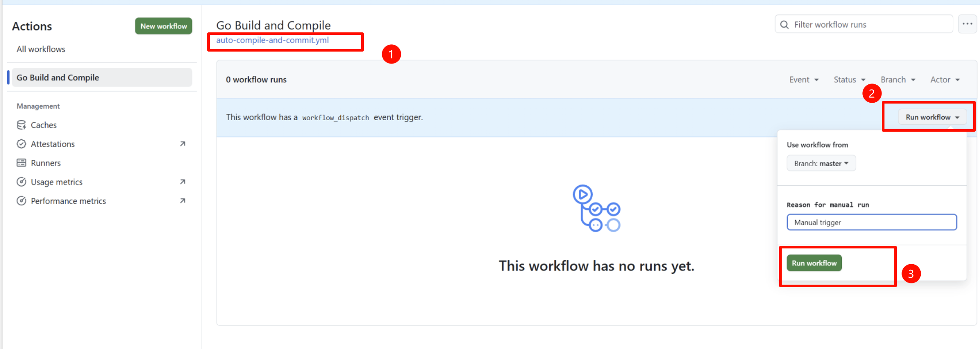Click the 'Actions' sidebar title

coord(32,26)
